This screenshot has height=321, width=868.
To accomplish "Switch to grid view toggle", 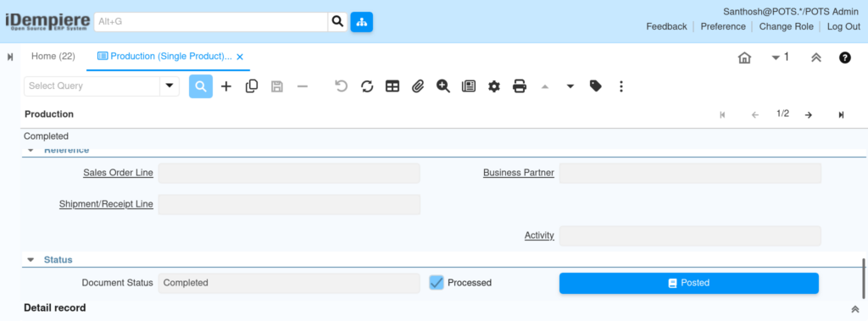I will 392,86.
